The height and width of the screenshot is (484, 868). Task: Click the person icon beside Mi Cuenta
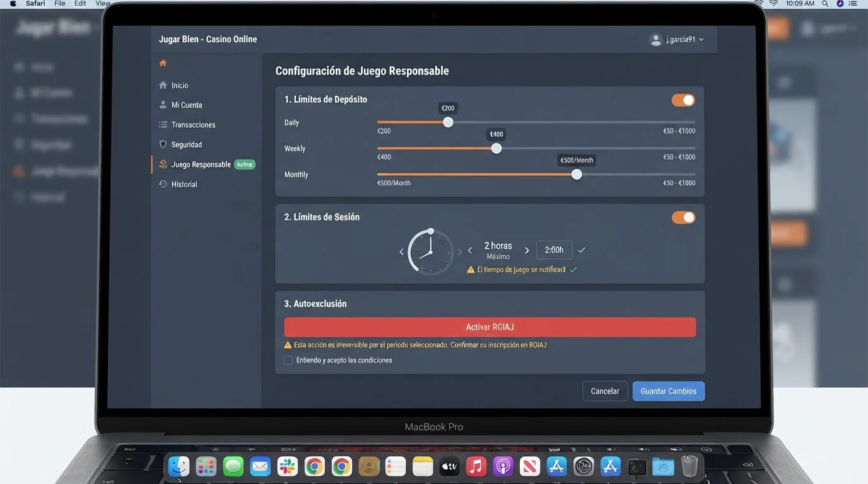(163, 105)
